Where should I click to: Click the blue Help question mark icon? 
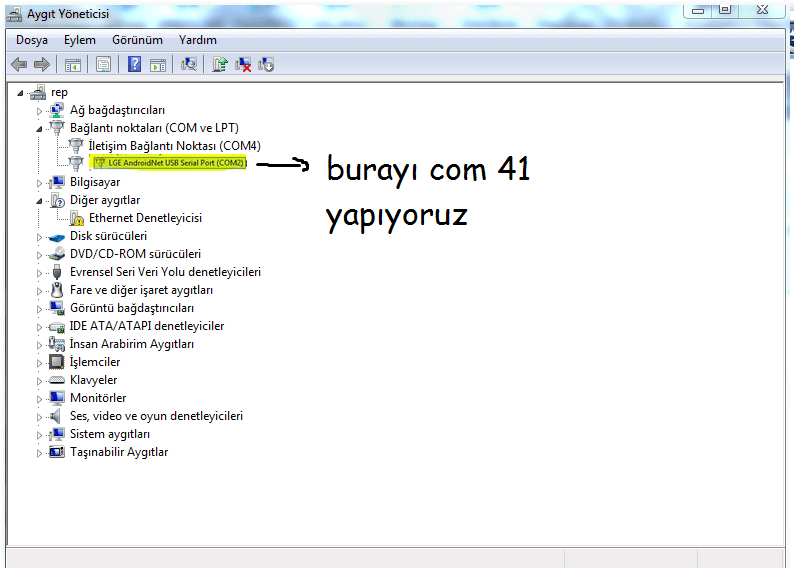point(134,65)
